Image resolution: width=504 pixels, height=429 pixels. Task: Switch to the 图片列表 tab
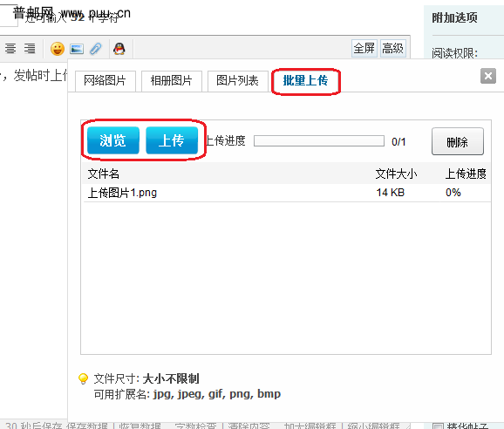(237, 81)
